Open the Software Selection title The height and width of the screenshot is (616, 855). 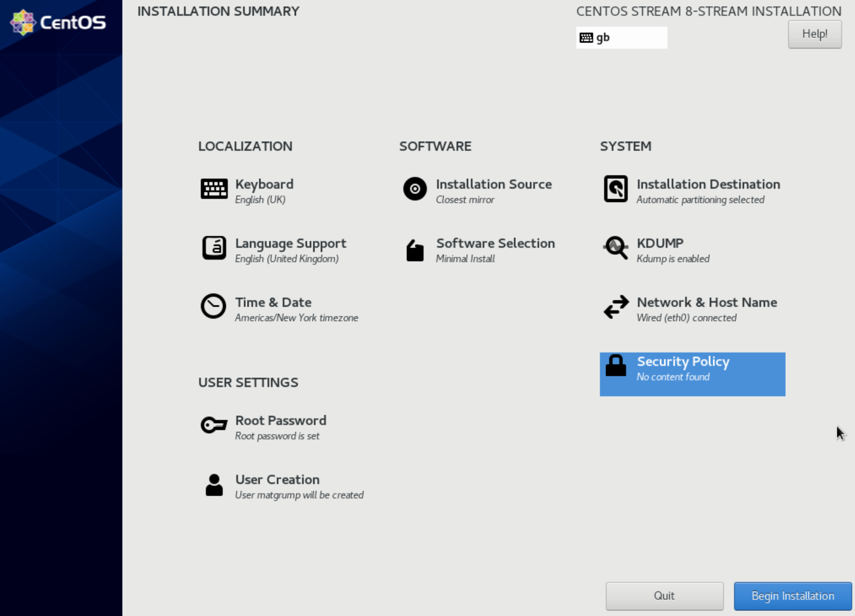pyautogui.click(x=496, y=243)
